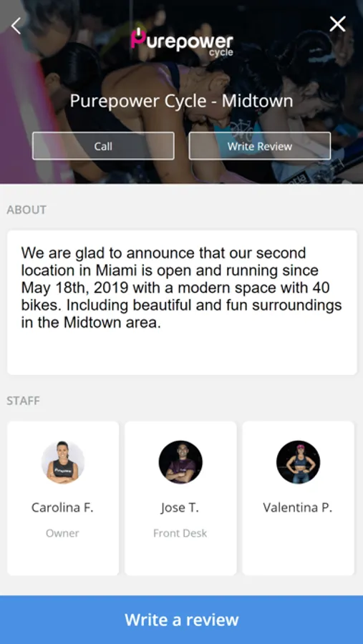Click the Write Review button in header
The height and width of the screenshot is (644, 363).
pos(259,146)
